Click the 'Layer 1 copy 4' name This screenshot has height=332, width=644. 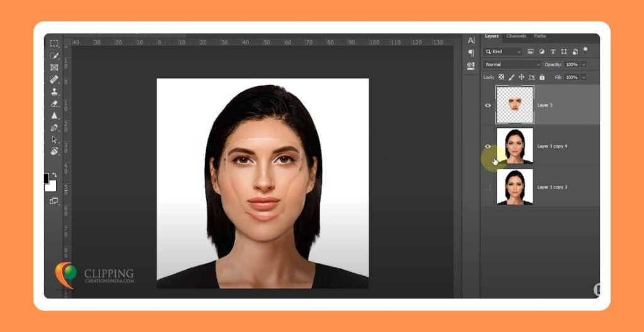pos(552,147)
